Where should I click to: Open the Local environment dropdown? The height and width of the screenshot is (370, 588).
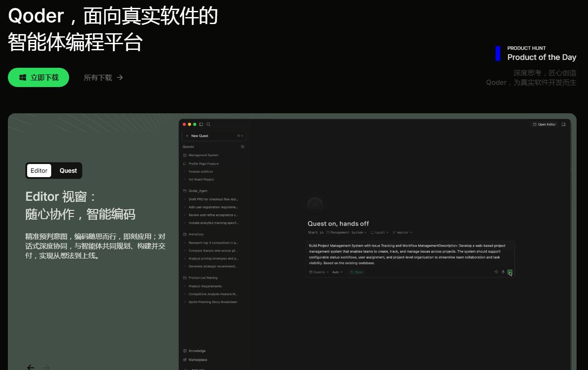click(380, 233)
